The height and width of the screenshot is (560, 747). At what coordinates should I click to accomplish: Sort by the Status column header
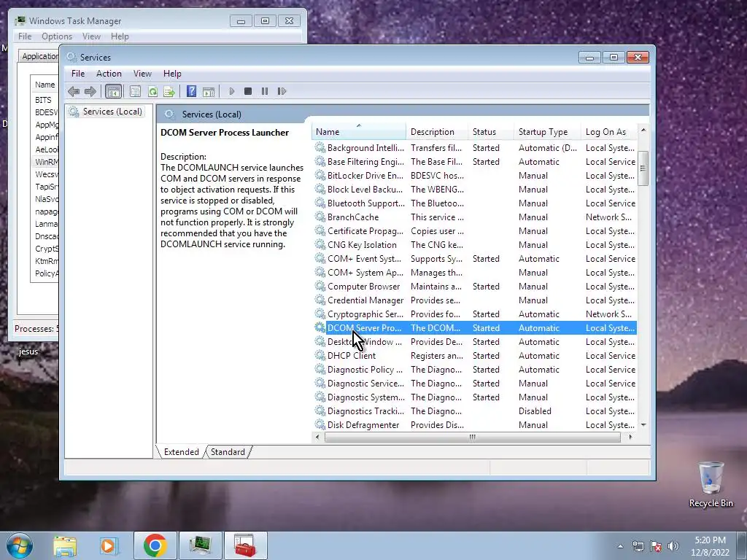coord(491,132)
